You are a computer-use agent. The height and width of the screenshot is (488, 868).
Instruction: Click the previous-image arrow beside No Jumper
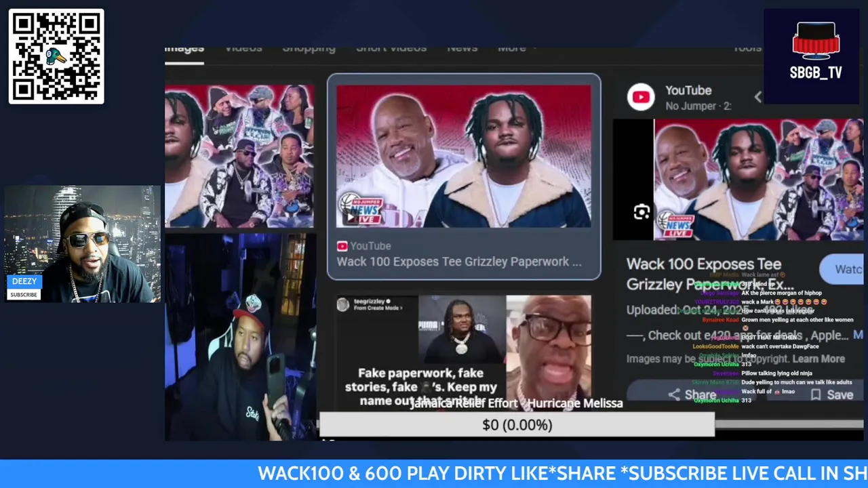(758, 98)
